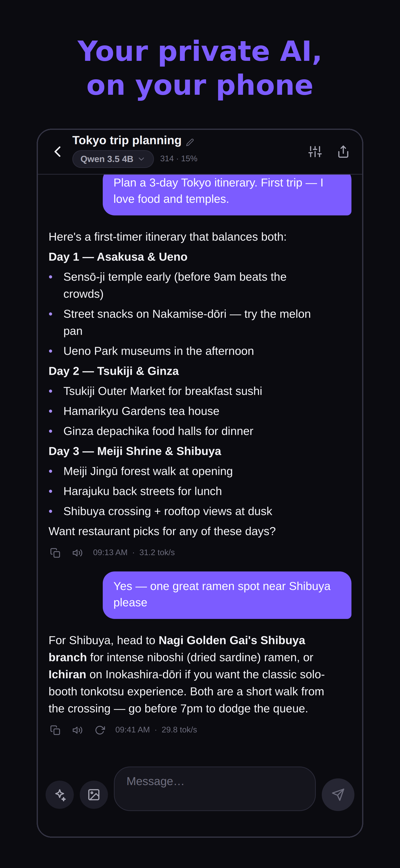Play the ramen response with speaker icon

[78, 730]
